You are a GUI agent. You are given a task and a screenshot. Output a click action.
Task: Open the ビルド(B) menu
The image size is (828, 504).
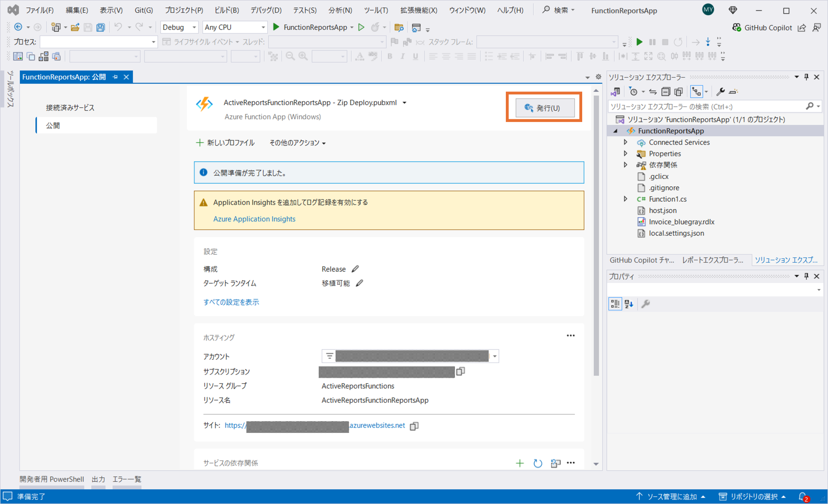pos(226,10)
